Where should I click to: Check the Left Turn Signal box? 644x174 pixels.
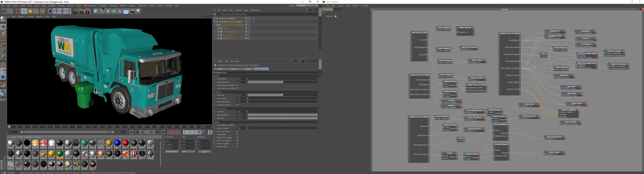coord(237,140)
